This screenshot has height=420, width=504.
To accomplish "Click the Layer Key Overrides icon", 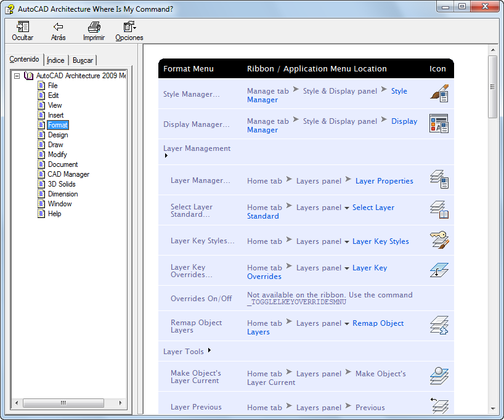I will coord(439,270).
